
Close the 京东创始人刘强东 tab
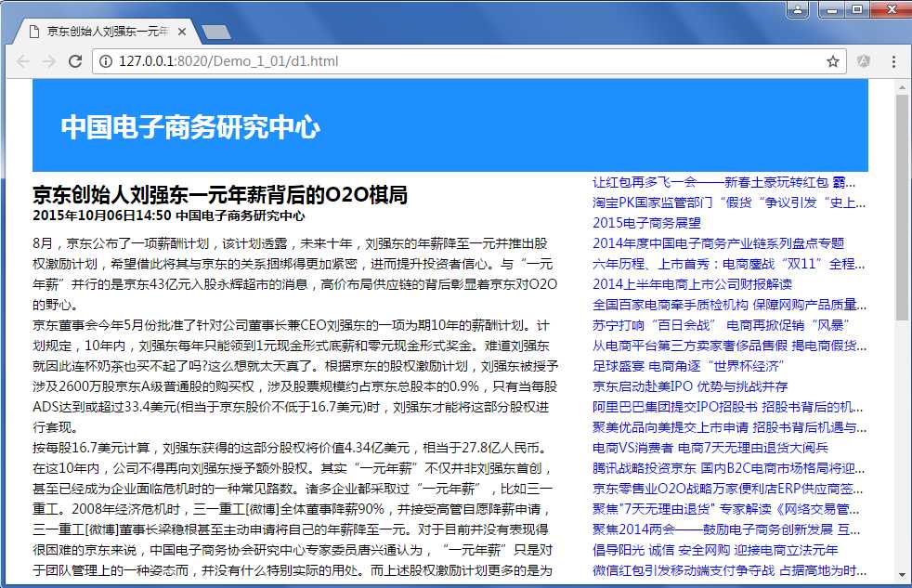[182, 32]
